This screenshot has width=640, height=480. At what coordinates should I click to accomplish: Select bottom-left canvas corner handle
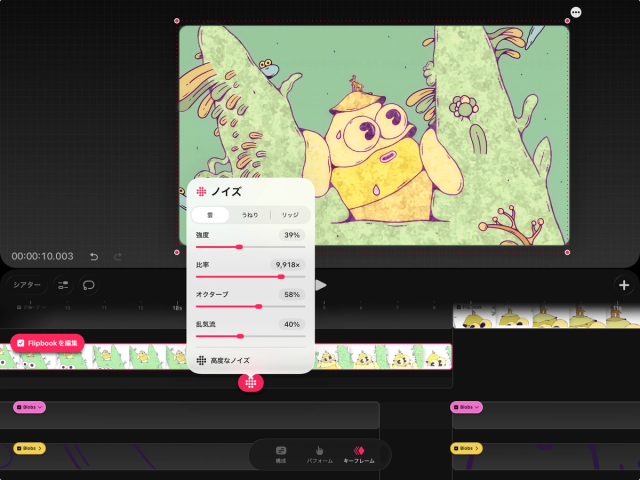[177, 252]
